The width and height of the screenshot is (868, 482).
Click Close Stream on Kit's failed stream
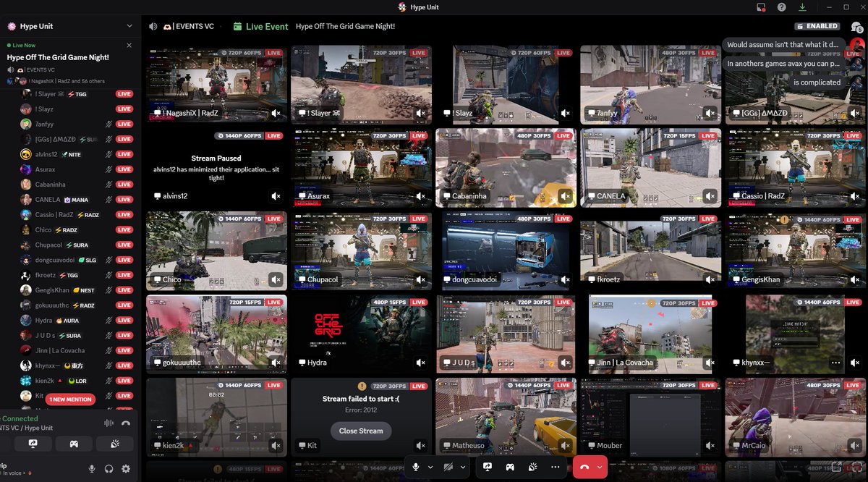tap(361, 431)
